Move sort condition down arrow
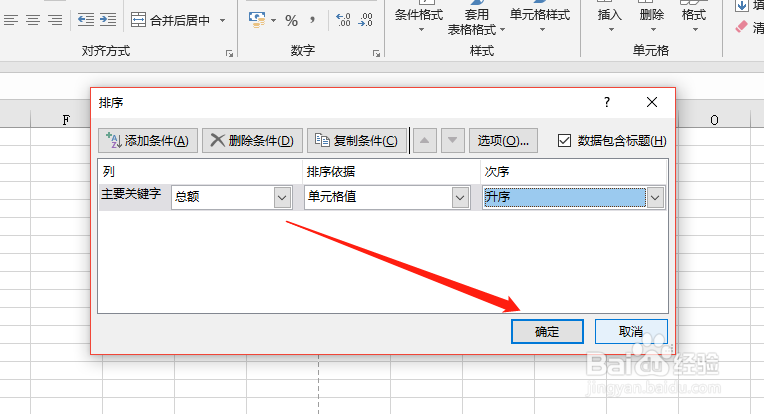This screenshot has height=414, width=764. (x=453, y=141)
